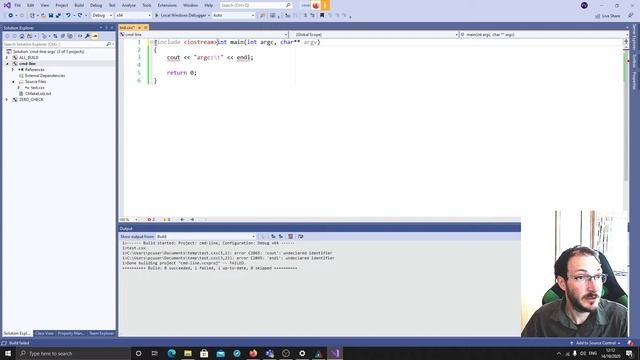
Task: Expand the ZERO_CHECK project
Action: 7,100
